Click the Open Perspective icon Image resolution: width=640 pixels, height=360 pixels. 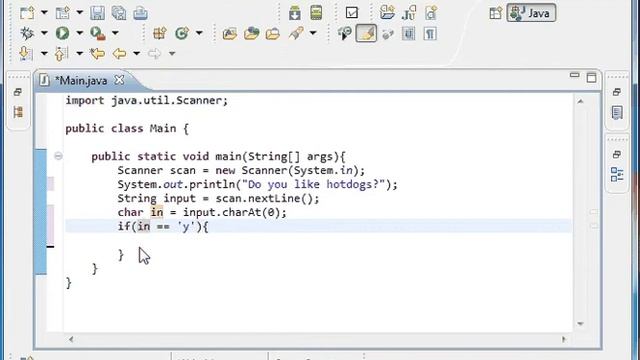coord(495,13)
